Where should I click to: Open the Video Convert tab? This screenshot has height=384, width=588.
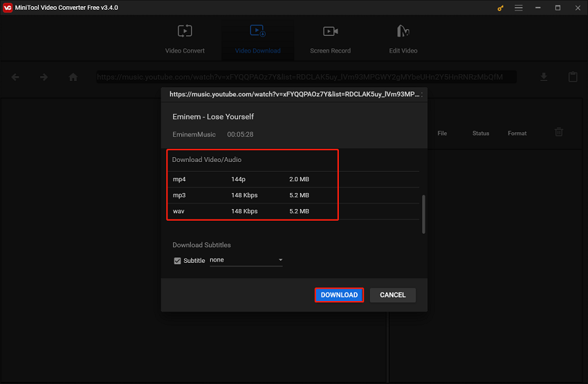(185, 39)
